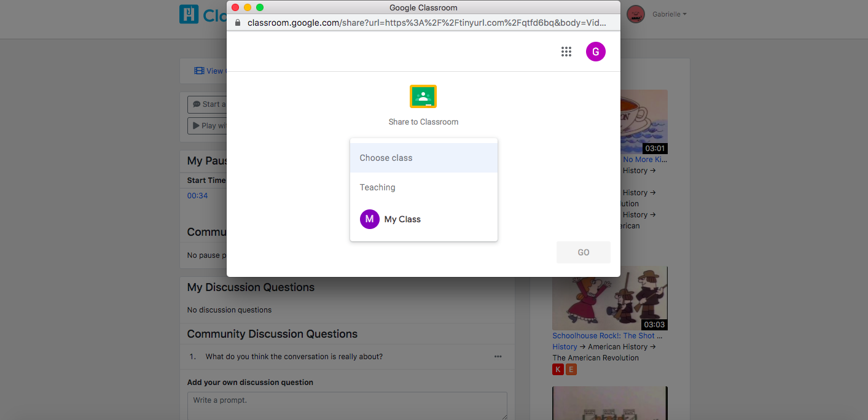This screenshot has width=868, height=420.
Task: Open the Gabrielle user dropdown
Action: 670,14
